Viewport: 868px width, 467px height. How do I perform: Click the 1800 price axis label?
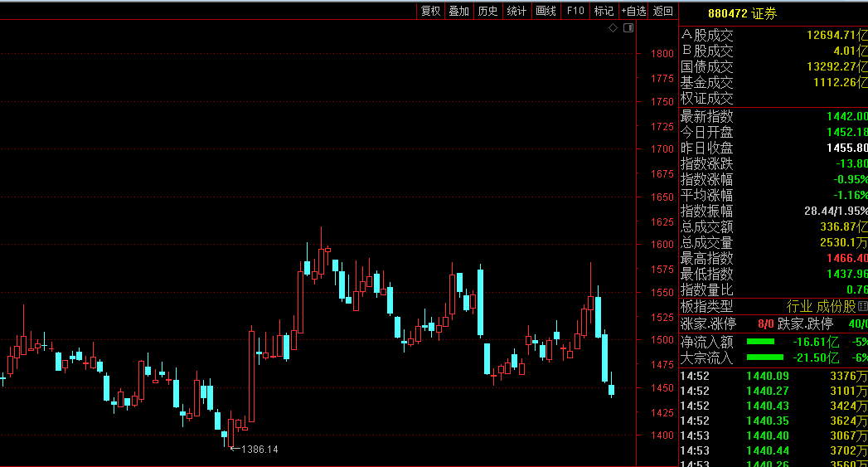(x=662, y=54)
